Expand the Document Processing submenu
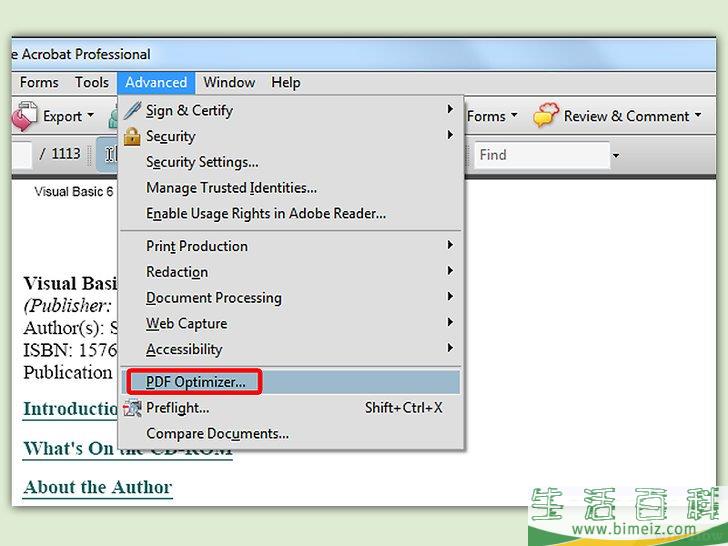Image resolution: width=728 pixels, height=546 pixels. 214,298
